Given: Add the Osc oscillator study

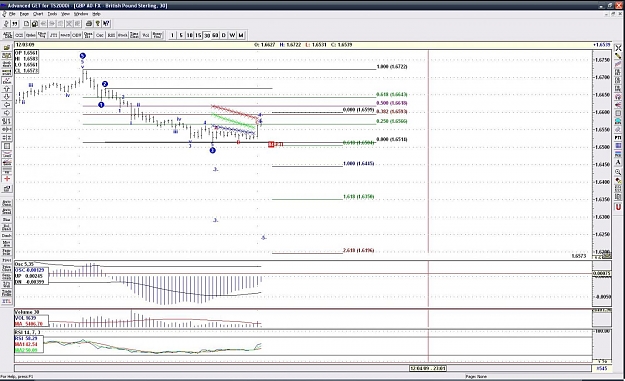Looking at the screenshot, I should (x=100, y=35).
